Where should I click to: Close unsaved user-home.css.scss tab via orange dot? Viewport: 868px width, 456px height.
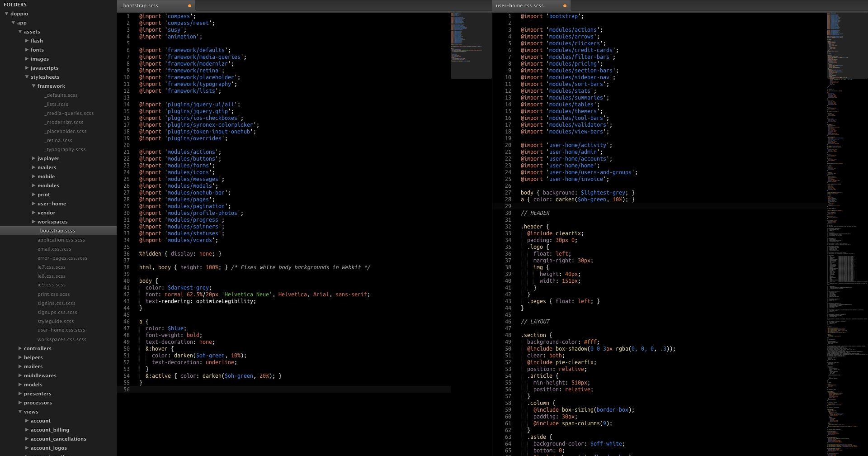point(565,6)
